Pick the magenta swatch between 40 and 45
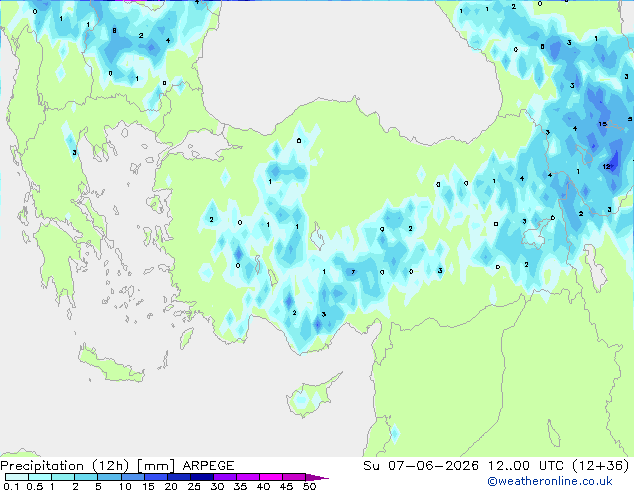Image resolution: width=634 pixels, height=490 pixels. tap(271, 477)
